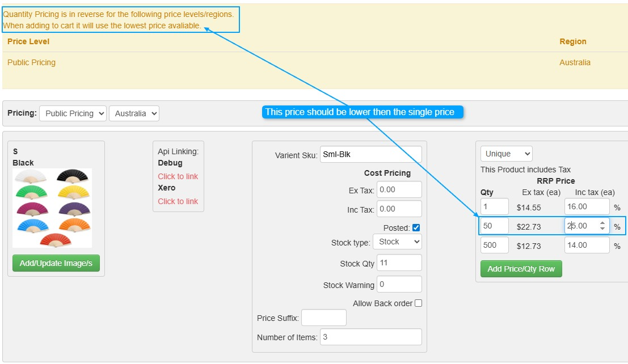
Task: Click the Varient Sku input field
Action: (x=370, y=154)
